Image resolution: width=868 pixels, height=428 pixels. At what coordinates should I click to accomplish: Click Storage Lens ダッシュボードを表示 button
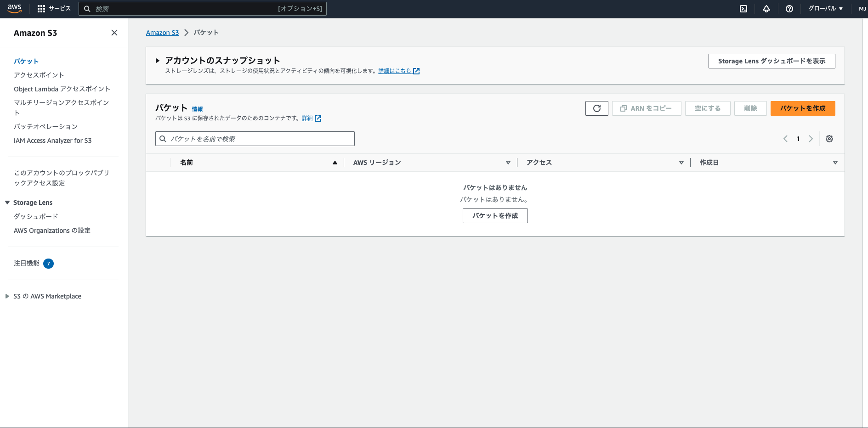(x=772, y=61)
